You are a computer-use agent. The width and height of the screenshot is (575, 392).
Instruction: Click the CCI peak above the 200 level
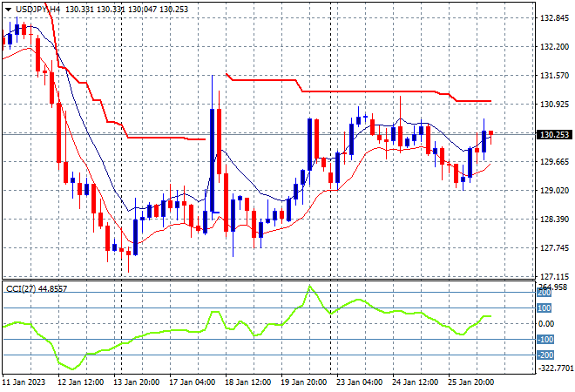(x=310, y=287)
